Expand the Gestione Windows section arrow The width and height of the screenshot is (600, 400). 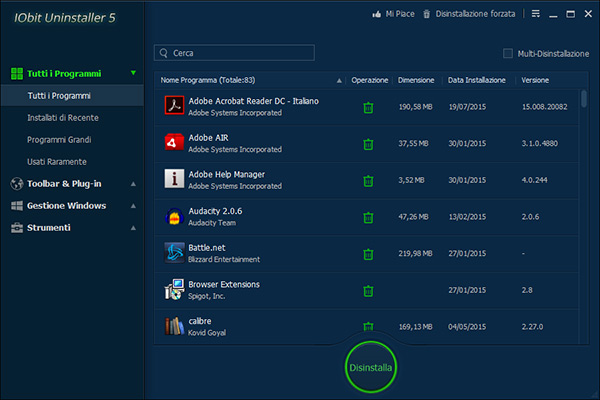[133, 206]
